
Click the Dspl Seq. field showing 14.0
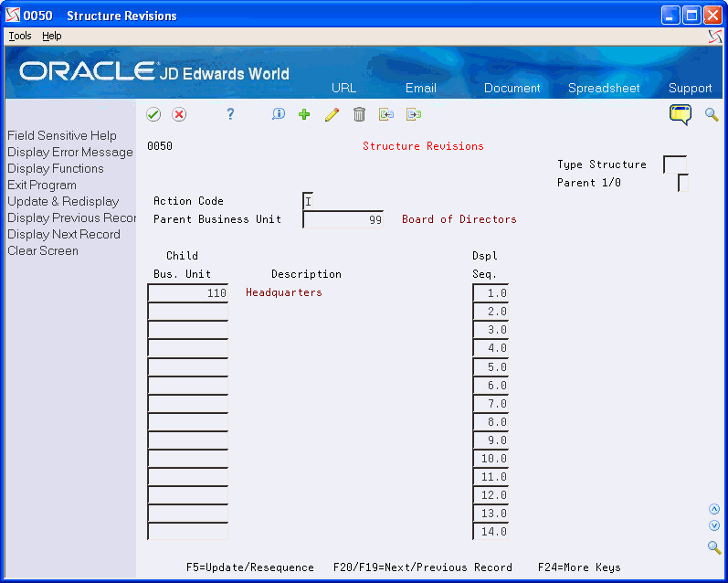click(x=491, y=532)
